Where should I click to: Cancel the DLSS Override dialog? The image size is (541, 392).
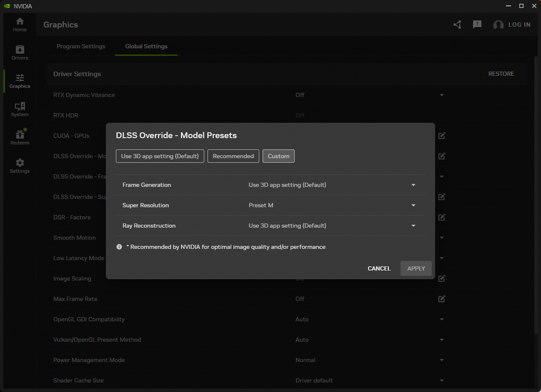point(379,269)
